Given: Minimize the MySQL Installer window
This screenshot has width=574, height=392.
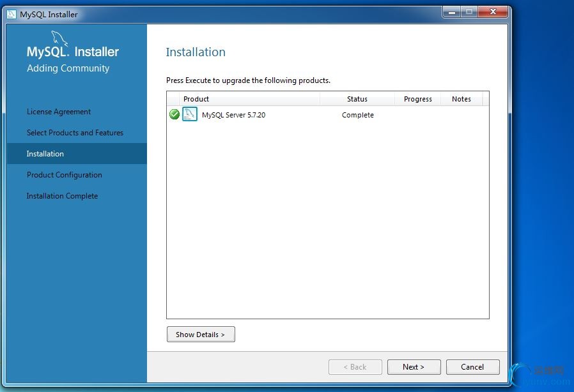Looking at the screenshot, I should click(x=452, y=12).
